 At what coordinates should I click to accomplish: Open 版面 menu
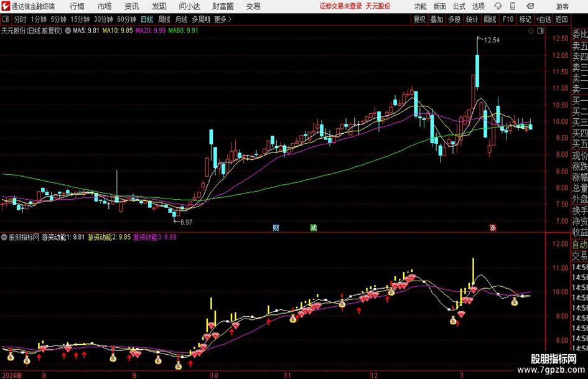tap(439, 6)
